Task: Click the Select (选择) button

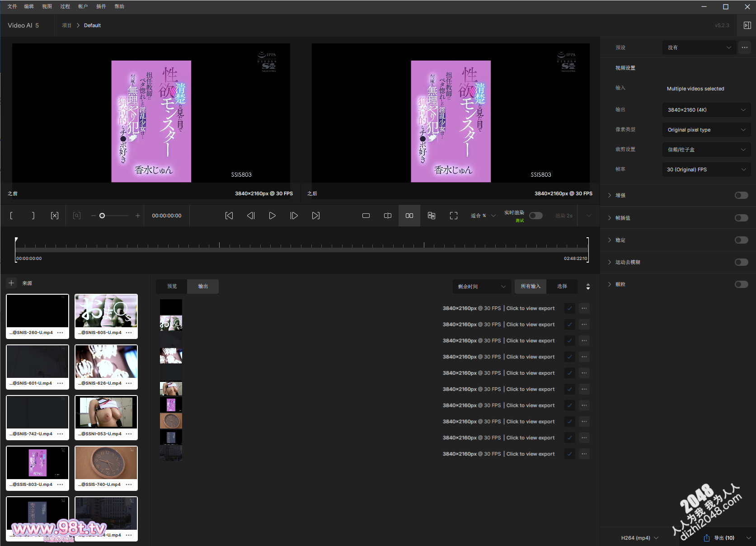Action: (562, 287)
